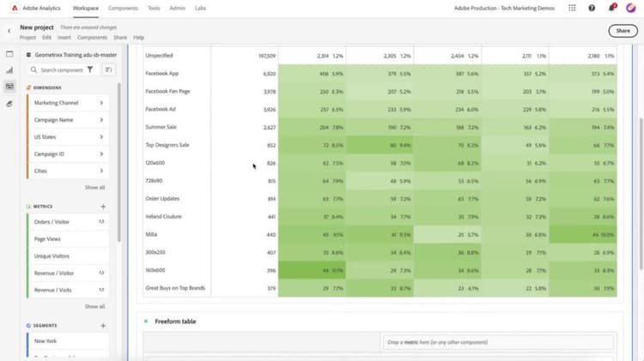Add a new metric with plus icon

point(103,207)
